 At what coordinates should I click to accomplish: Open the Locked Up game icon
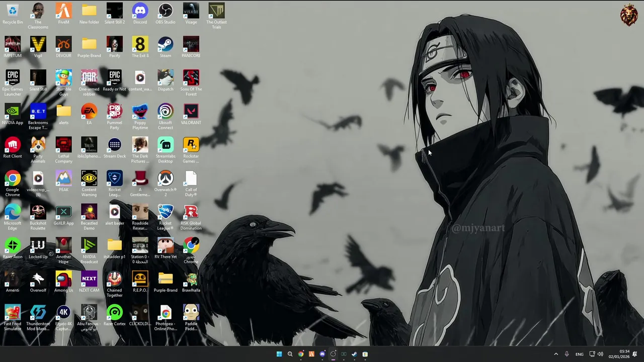tap(38, 249)
